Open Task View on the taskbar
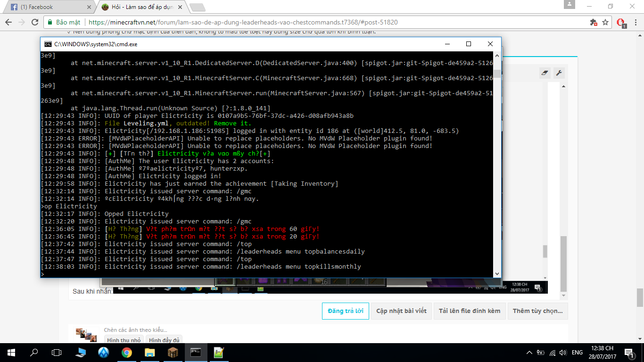This screenshot has height=362, width=644. (x=57, y=352)
